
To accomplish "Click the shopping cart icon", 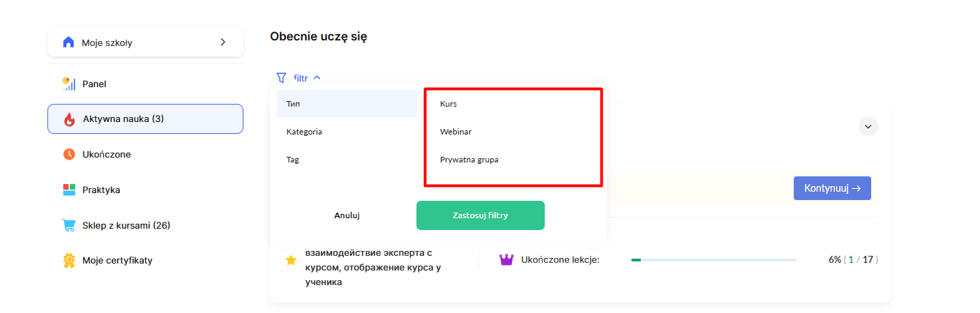I will [x=69, y=225].
